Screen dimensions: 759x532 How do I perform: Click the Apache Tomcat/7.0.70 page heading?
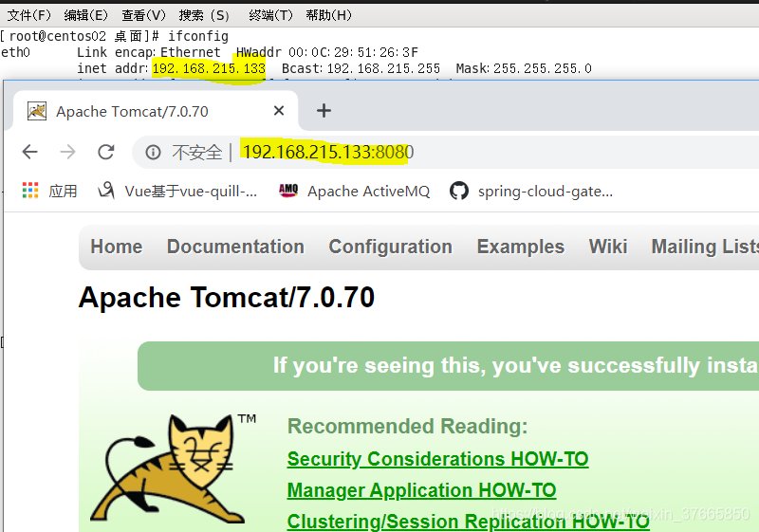(x=227, y=297)
